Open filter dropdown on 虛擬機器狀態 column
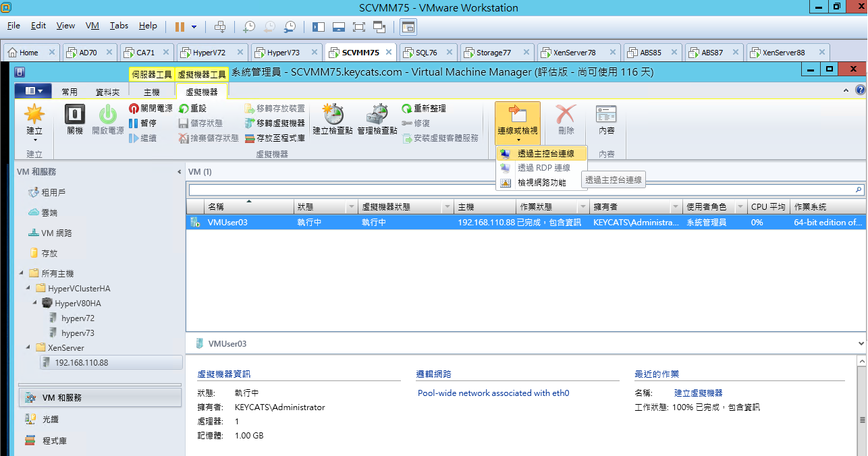868x456 pixels. tap(447, 207)
